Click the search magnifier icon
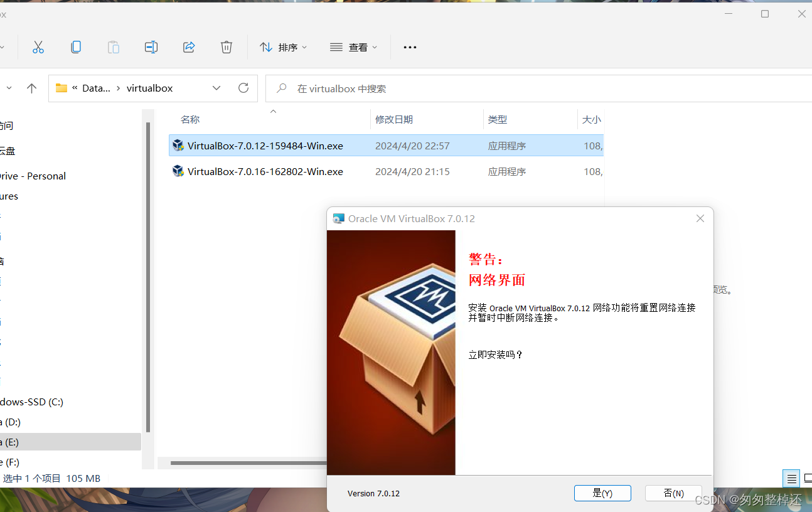Image resolution: width=812 pixels, height=512 pixels. coord(282,88)
